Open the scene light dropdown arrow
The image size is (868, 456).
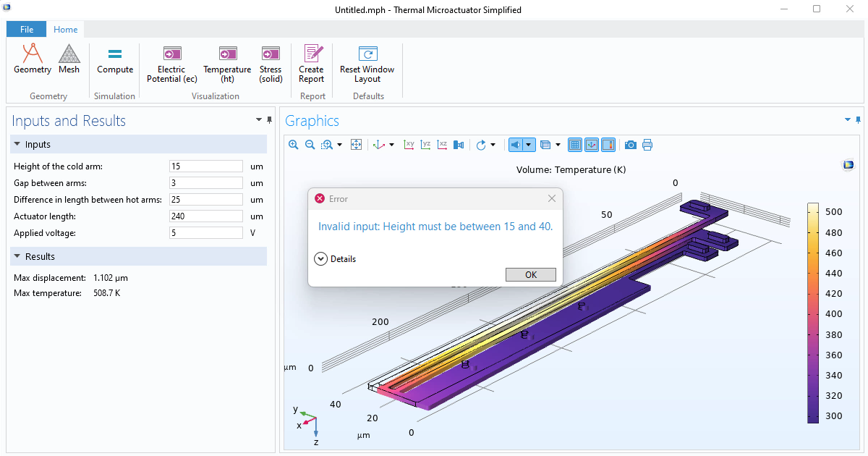pos(529,145)
